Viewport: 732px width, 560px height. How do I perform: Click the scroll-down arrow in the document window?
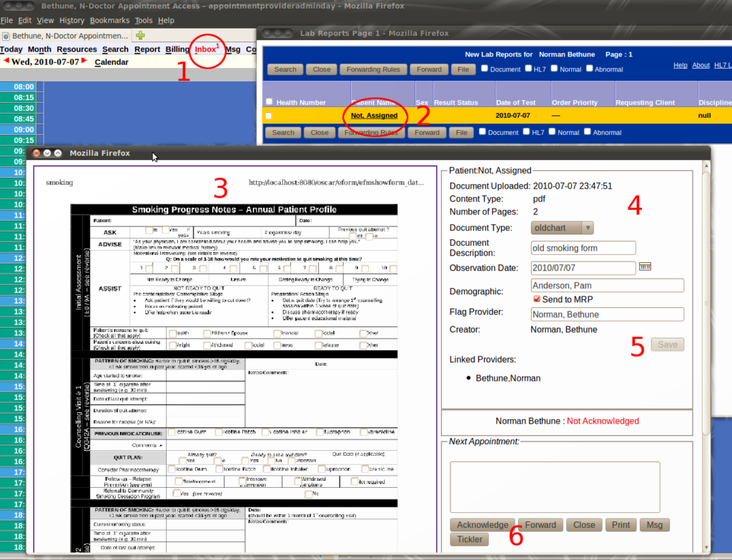point(706,547)
